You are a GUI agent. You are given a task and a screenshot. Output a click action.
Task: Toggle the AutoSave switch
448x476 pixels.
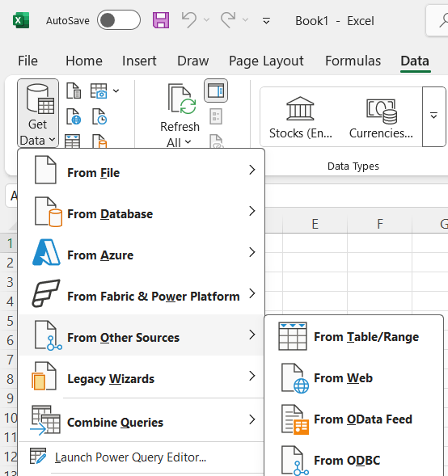click(x=119, y=20)
